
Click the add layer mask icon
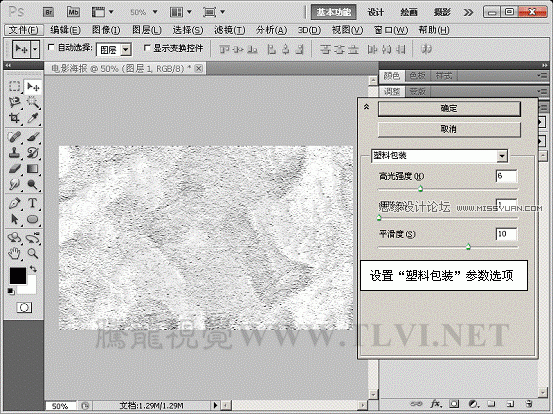tap(455, 403)
